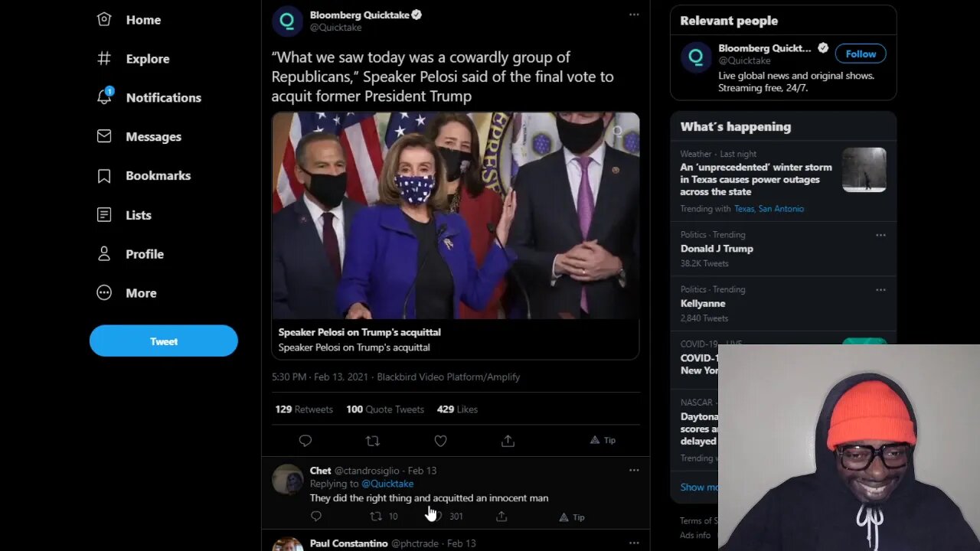Reply to the Bloomberg Quicktake tweet

pos(305,441)
